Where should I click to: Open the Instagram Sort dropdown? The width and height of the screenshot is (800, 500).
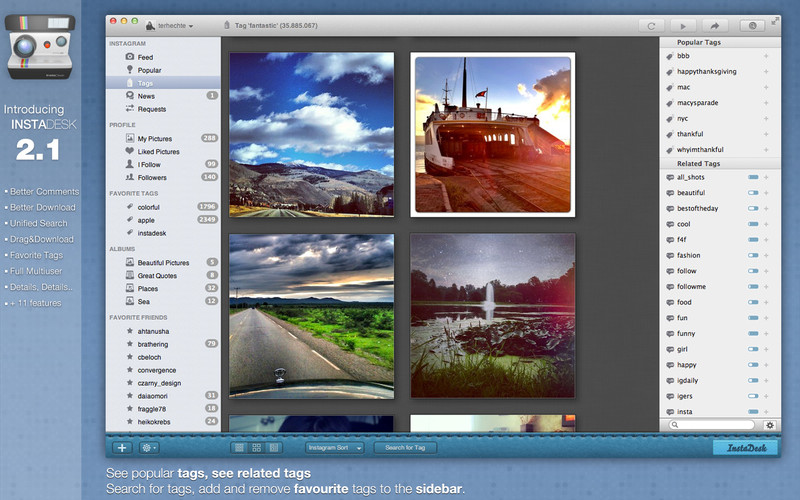tap(335, 448)
